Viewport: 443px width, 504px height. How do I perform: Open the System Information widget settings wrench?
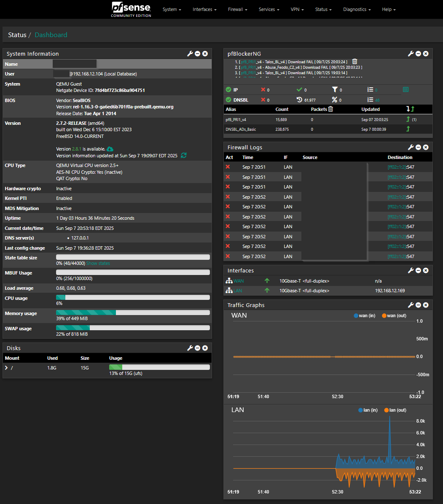click(x=190, y=54)
